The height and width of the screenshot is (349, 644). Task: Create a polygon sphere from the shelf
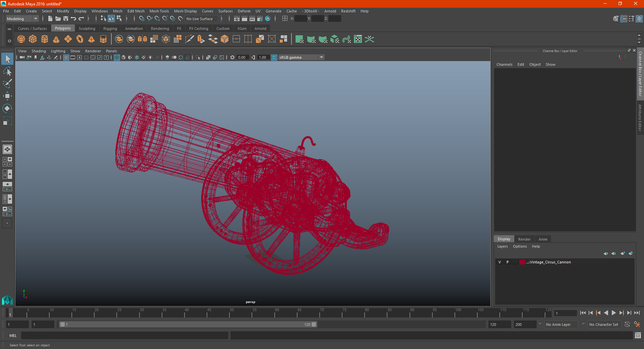click(21, 39)
